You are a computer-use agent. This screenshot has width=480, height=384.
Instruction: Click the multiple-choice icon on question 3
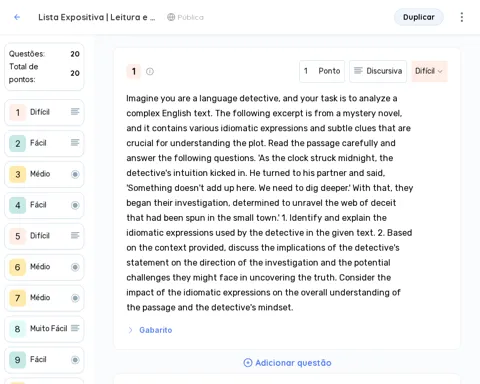(75, 174)
